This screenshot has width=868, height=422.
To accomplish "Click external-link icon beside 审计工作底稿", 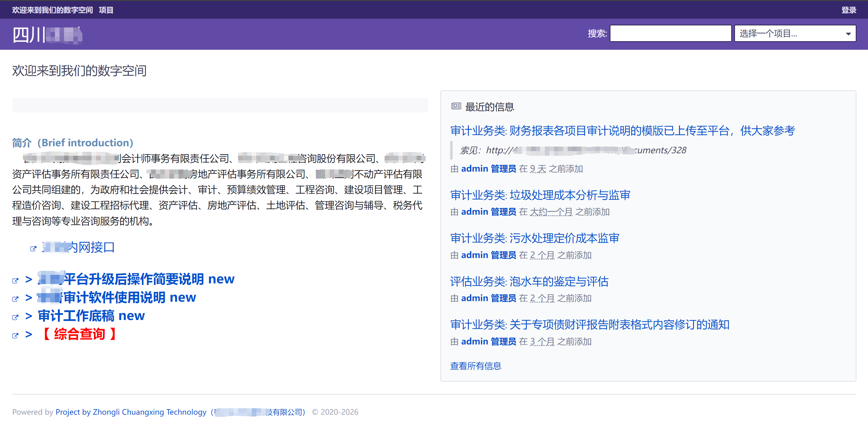I will [15, 317].
